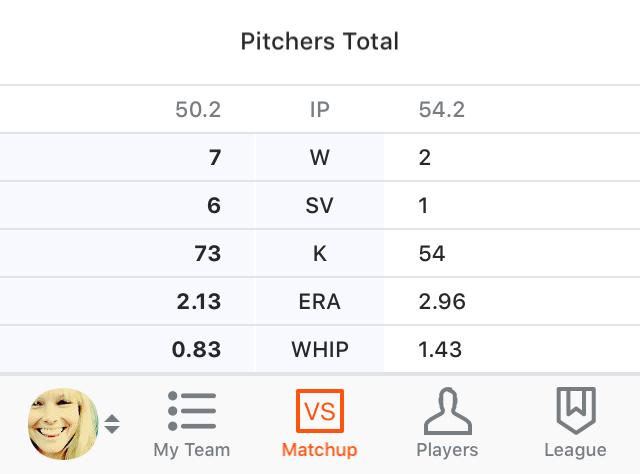Tap the 'League' text label
The width and height of the screenshot is (640, 474).
click(575, 450)
